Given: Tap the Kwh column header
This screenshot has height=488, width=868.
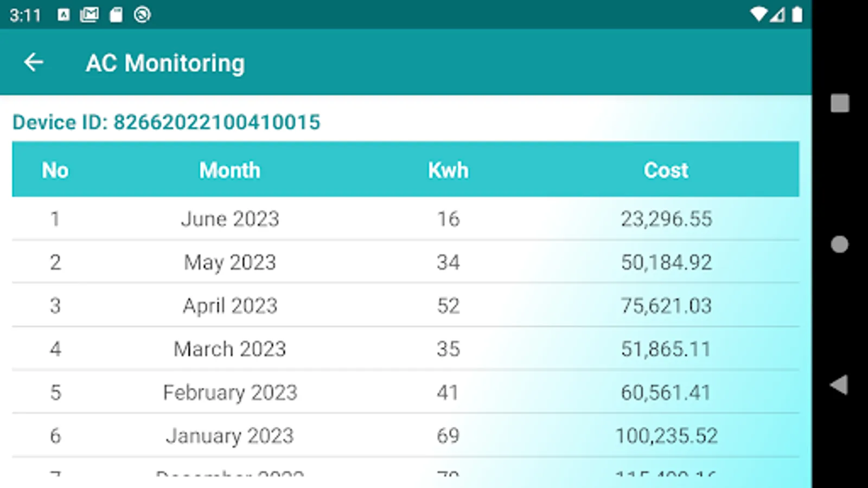Looking at the screenshot, I should [448, 170].
